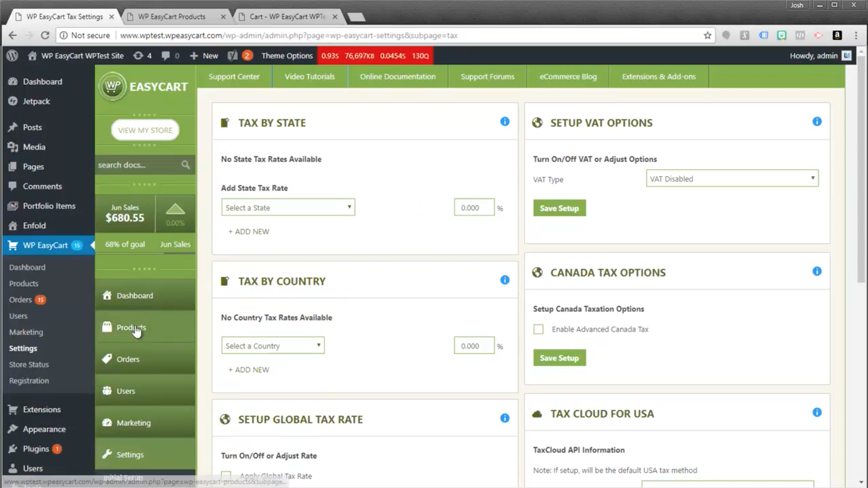This screenshot has height=488, width=868.
Task: Enable Advanced Canada Tax checkbox
Action: coord(538,329)
